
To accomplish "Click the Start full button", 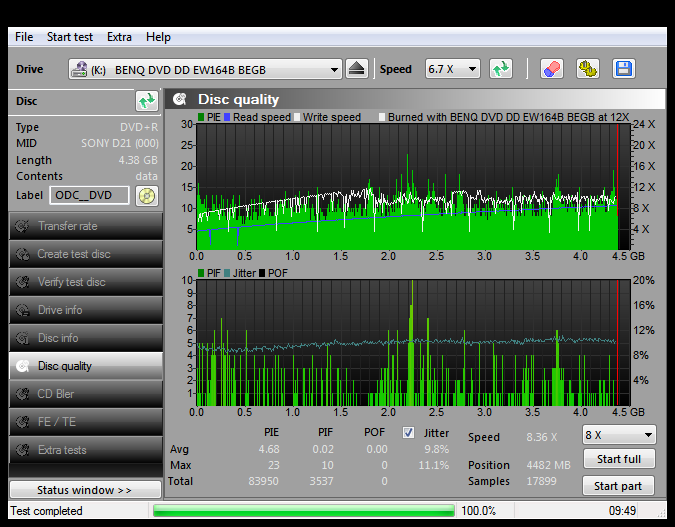I will tap(619, 459).
